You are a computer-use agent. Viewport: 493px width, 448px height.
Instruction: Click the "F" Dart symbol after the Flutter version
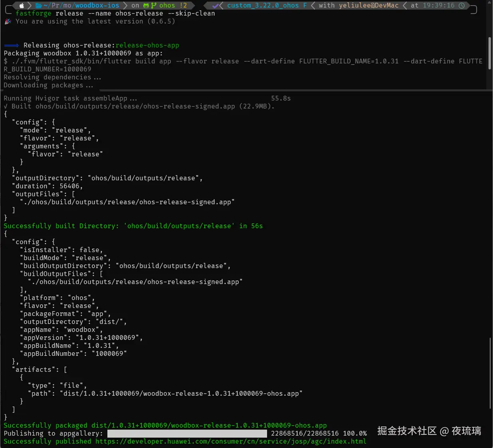[x=305, y=6]
